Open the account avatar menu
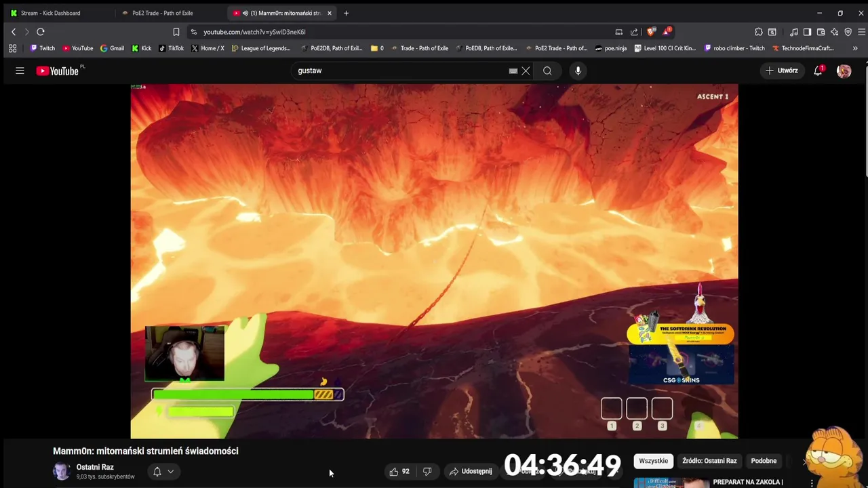 844,70
